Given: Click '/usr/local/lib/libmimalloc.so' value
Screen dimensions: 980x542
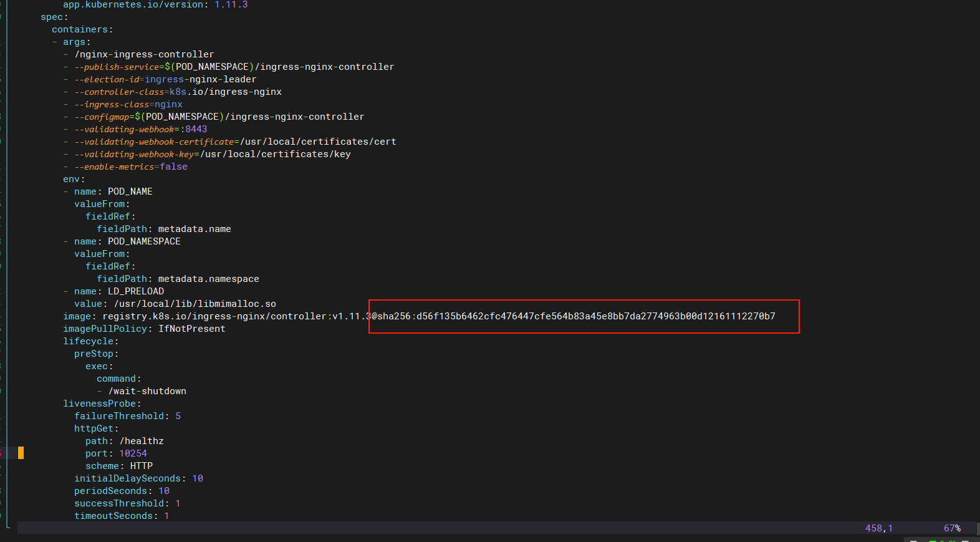Looking at the screenshot, I should coord(195,304).
